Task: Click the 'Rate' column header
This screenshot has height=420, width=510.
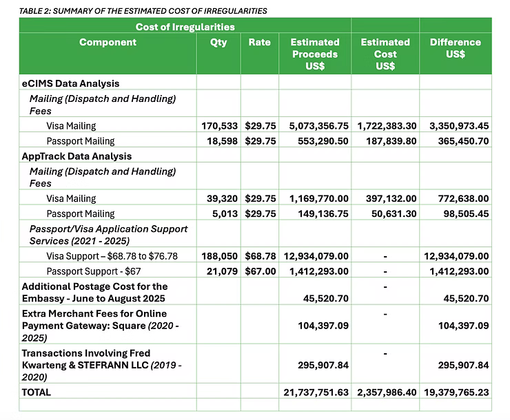Action: pos(260,42)
